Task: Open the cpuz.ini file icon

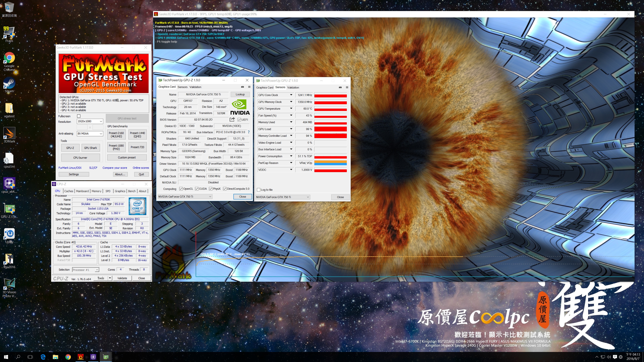Action: coord(9,160)
